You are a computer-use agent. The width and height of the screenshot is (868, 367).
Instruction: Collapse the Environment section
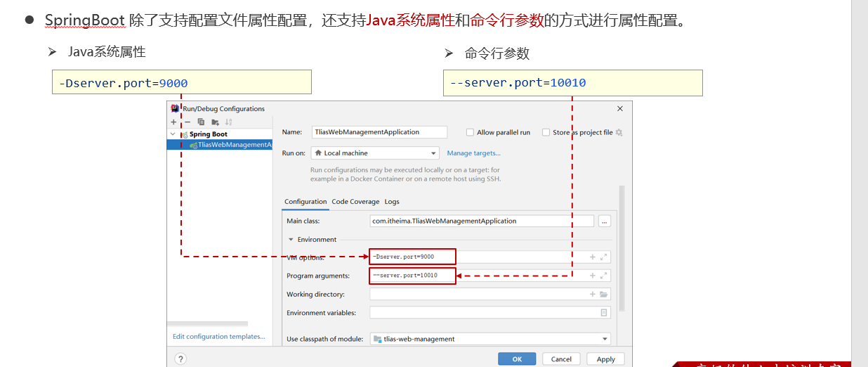pyautogui.click(x=291, y=240)
